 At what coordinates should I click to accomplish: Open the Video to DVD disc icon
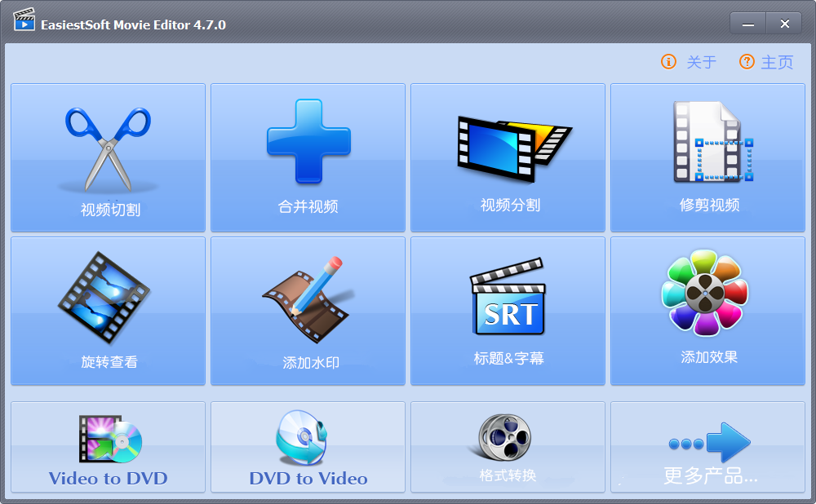tap(110, 439)
